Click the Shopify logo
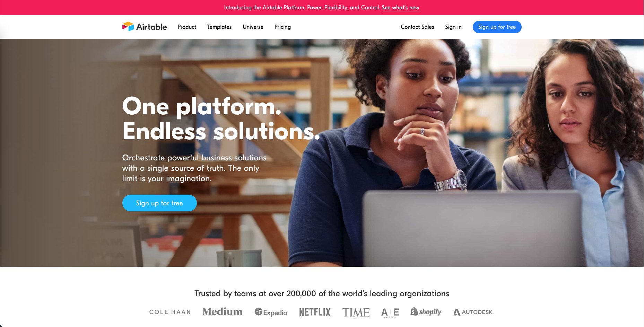 [x=426, y=312]
